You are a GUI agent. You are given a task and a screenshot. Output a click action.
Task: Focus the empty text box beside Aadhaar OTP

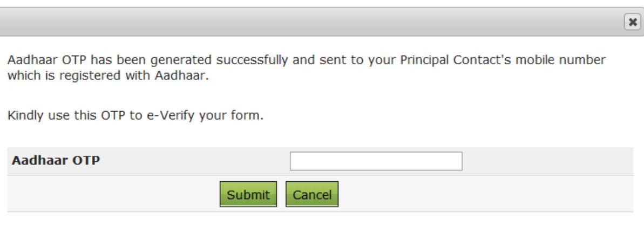376,161
